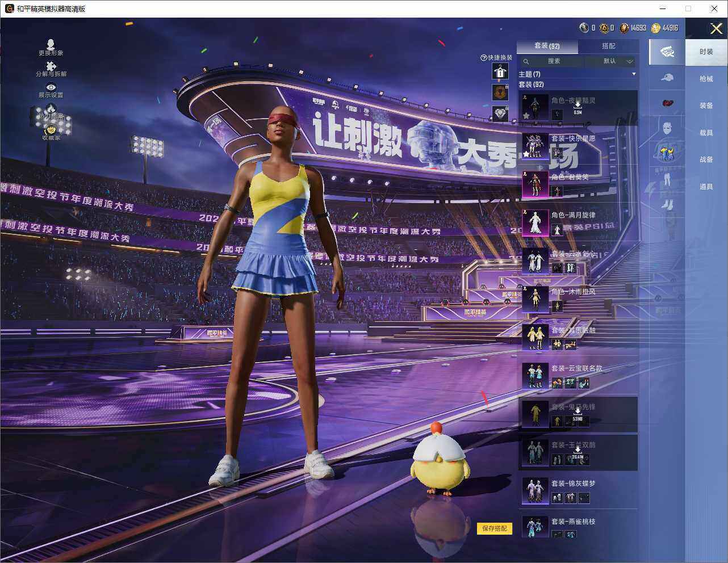Click the search magnifier icon
Screen dimensions: 728x563
(526, 61)
